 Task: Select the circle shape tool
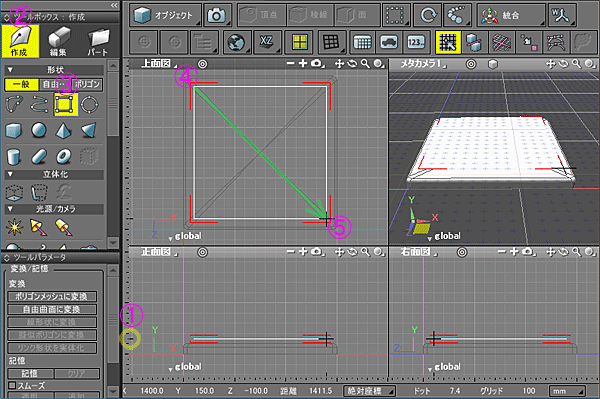[90, 104]
